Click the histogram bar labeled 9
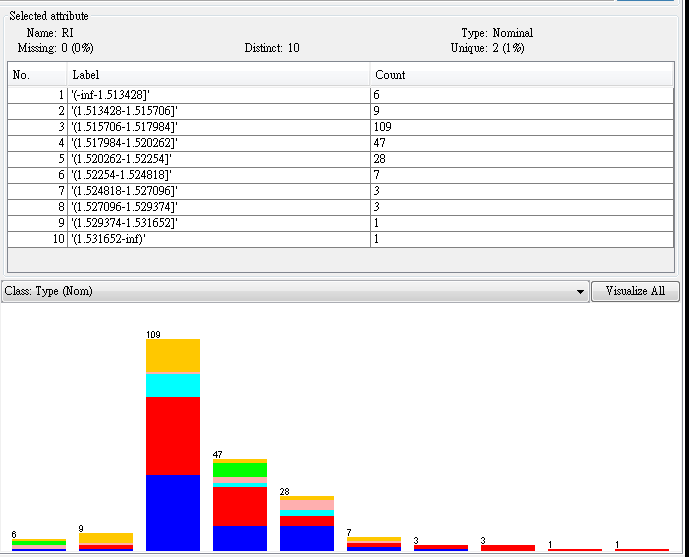Viewport: 689px width, 557px height. coord(106,542)
